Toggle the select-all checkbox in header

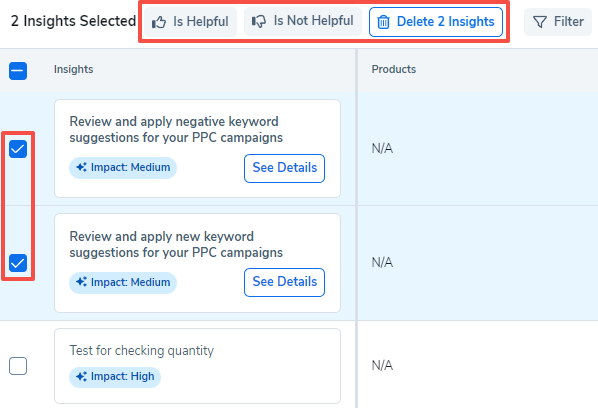coord(18,71)
